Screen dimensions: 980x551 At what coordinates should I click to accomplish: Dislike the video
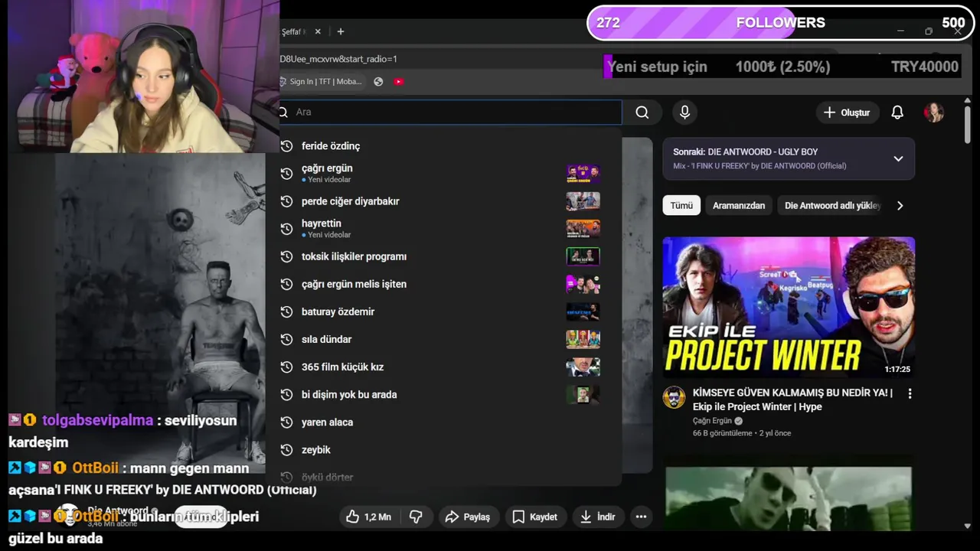[416, 517]
